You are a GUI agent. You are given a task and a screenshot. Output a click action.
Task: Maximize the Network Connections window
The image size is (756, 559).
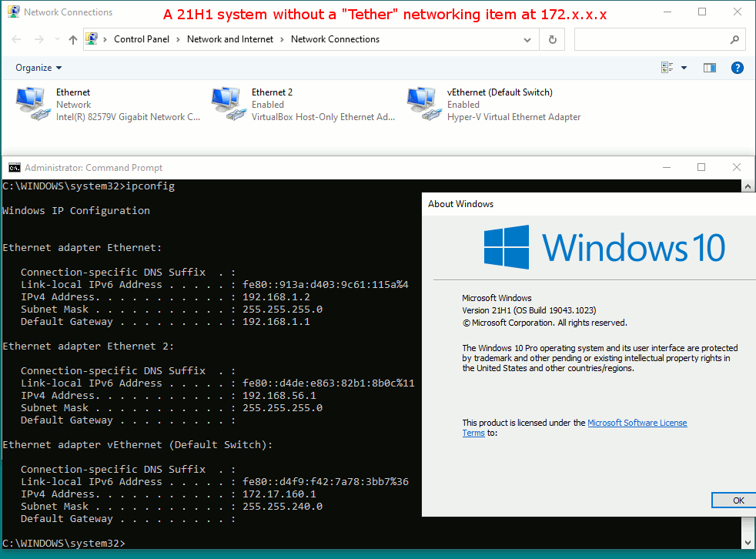[x=702, y=12]
